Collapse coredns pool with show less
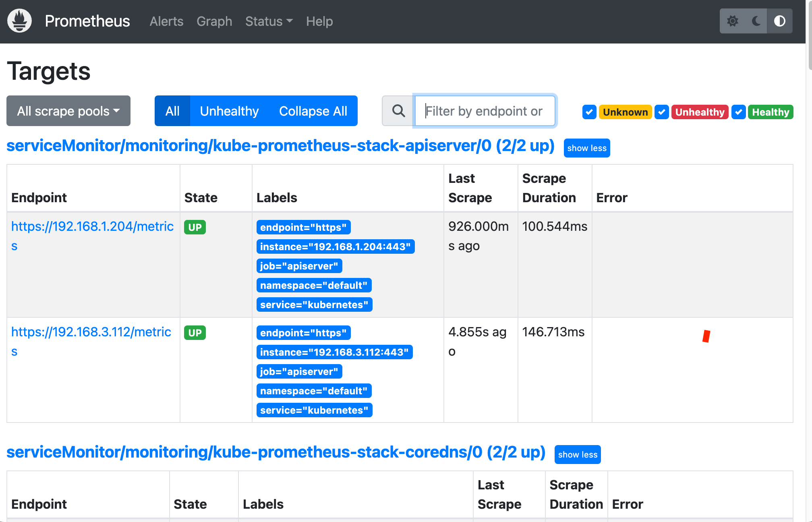The width and height of the screenshot is (812, 522). pos(577,455)
